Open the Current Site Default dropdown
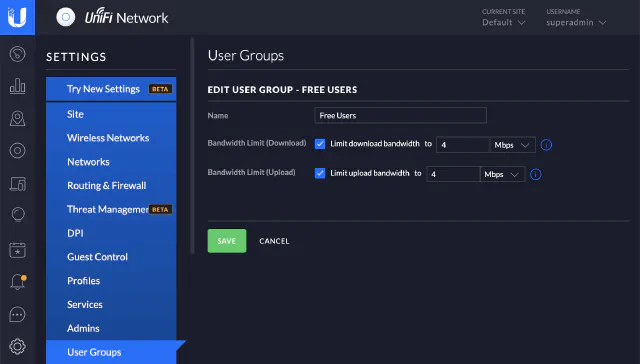Image resolution: width=640 pixels, height=364 pixels. (503, 22)
